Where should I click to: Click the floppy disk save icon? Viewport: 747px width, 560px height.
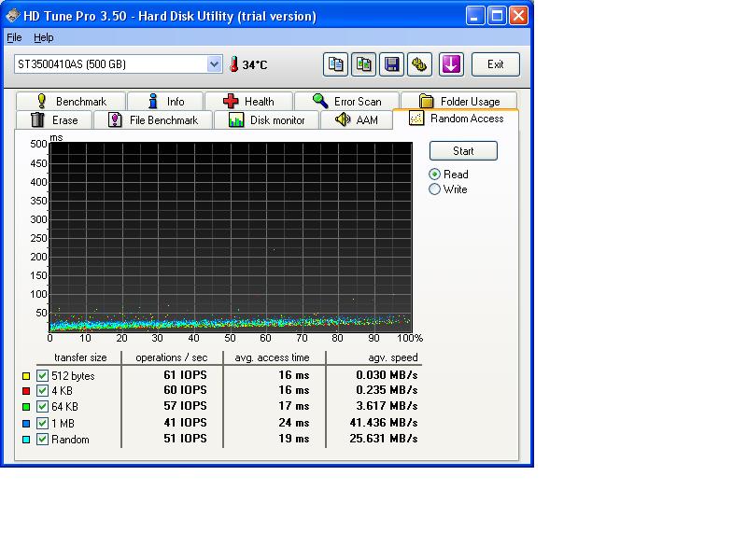coord(392,64)
